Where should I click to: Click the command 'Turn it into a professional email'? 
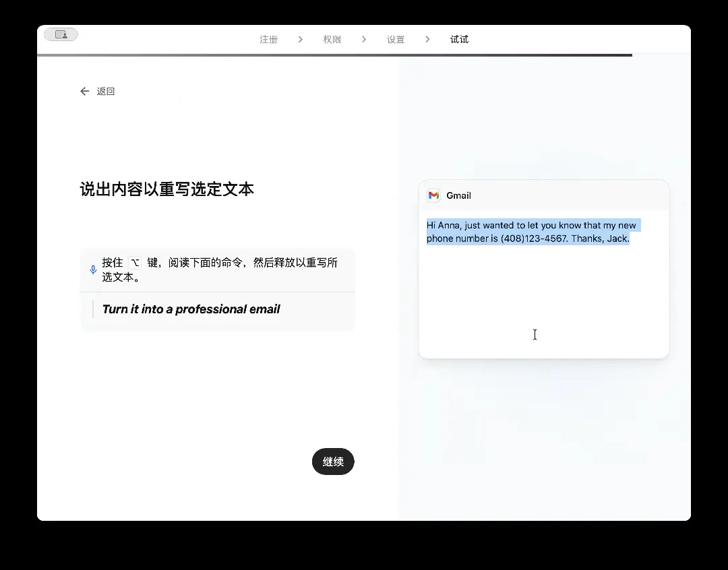pos(191,309)
